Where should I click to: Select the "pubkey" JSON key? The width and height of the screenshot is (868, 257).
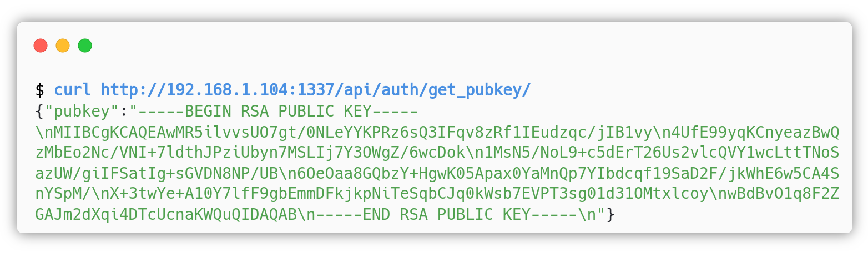82,112
